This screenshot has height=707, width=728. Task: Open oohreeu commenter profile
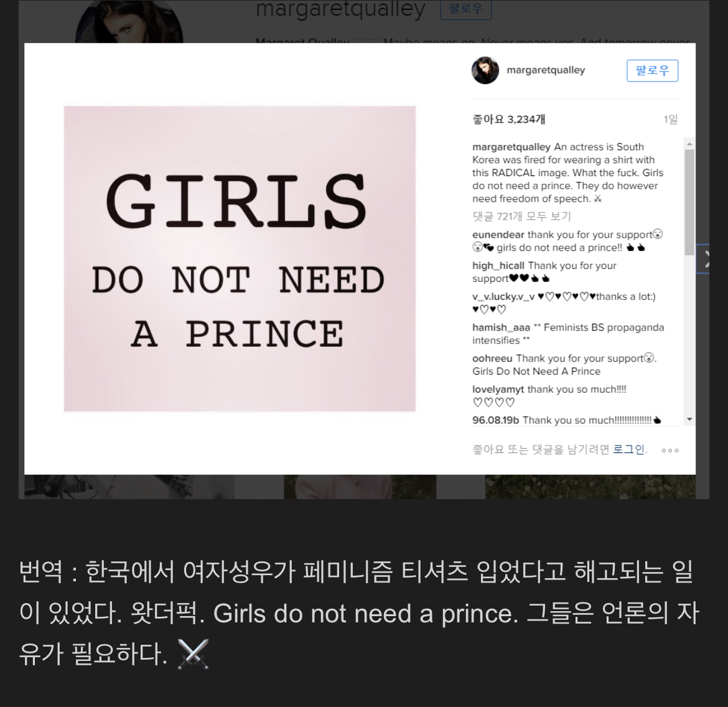click(x=492, y=358)
